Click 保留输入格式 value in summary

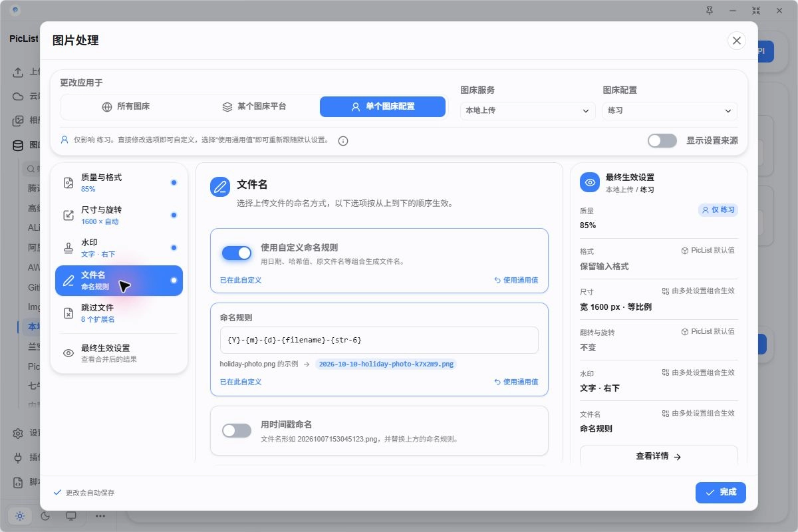(x=604, y=266)
